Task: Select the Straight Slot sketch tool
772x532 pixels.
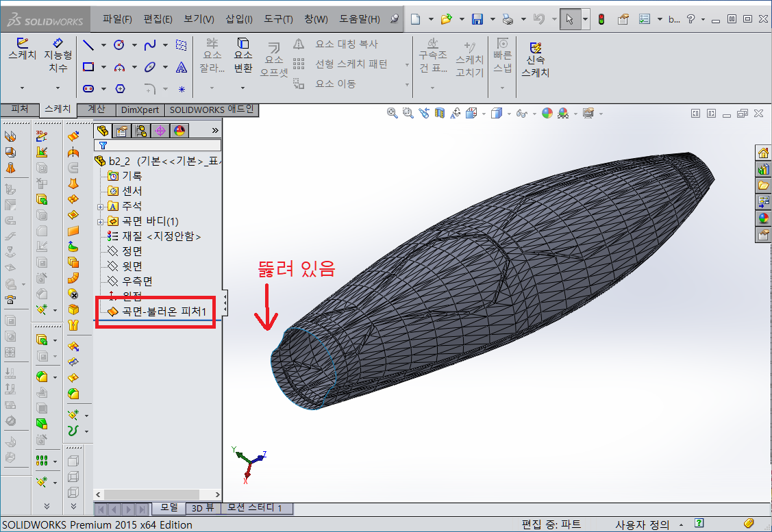Action: tap(88, 88)
